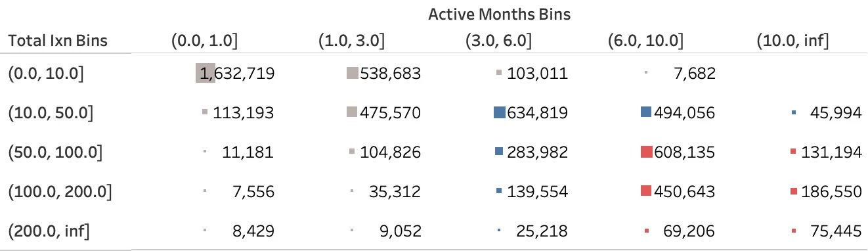
Task: Select the gray square beside 538,683
Action: tap(353, 73)
